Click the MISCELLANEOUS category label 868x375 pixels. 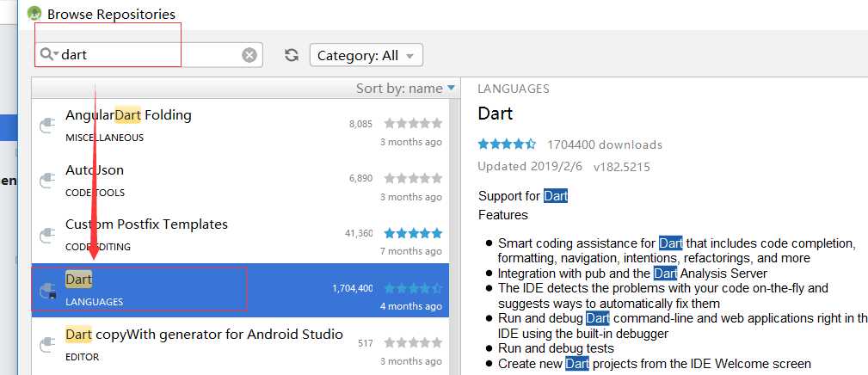click(x=105, y=138)
